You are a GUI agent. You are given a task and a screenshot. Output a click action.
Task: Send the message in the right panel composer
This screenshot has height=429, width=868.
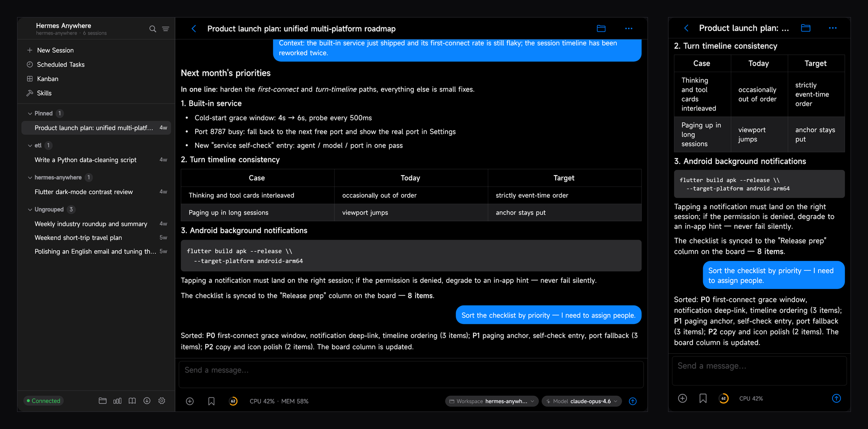click(x=836, y=398)
